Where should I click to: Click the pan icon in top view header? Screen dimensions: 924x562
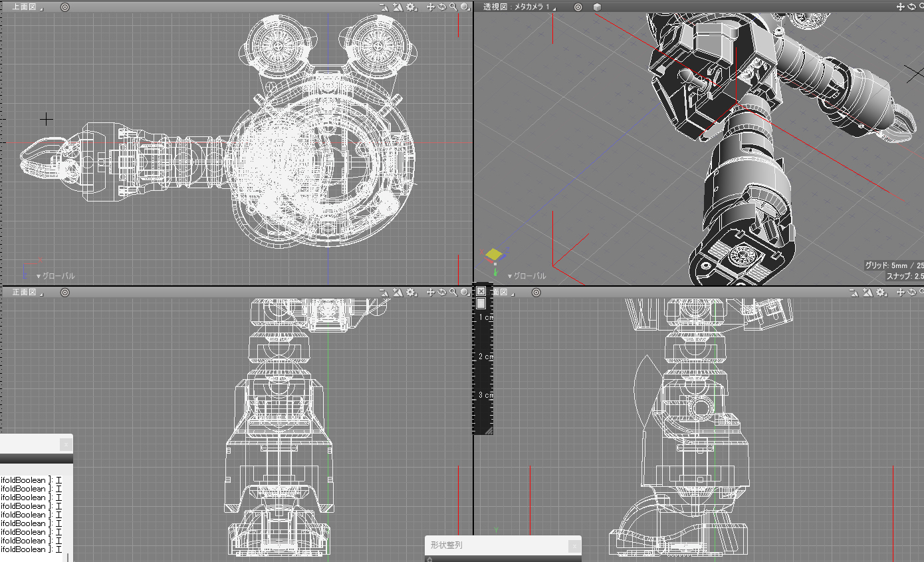[431, 7]
